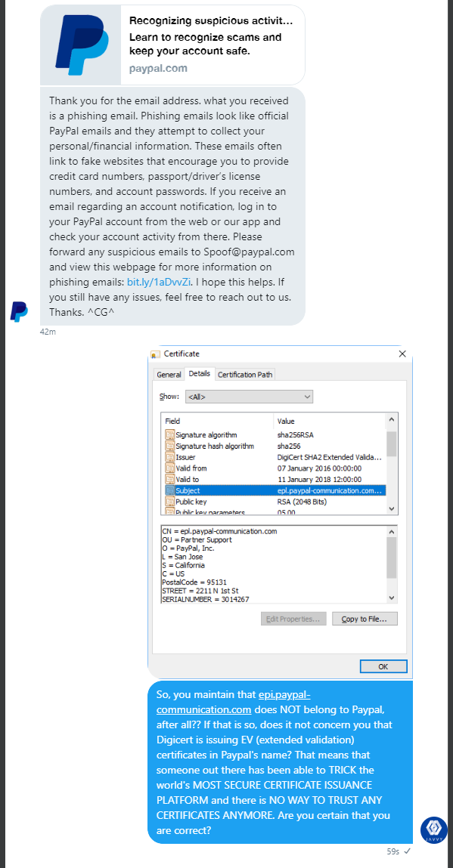
Task: Click the Valid from row icon
Action: point(169,468)
